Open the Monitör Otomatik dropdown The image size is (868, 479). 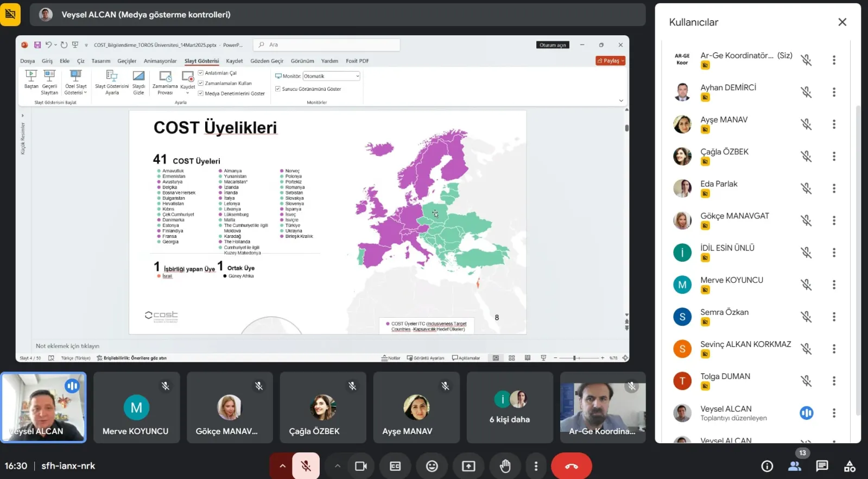[x=331, y=76]
